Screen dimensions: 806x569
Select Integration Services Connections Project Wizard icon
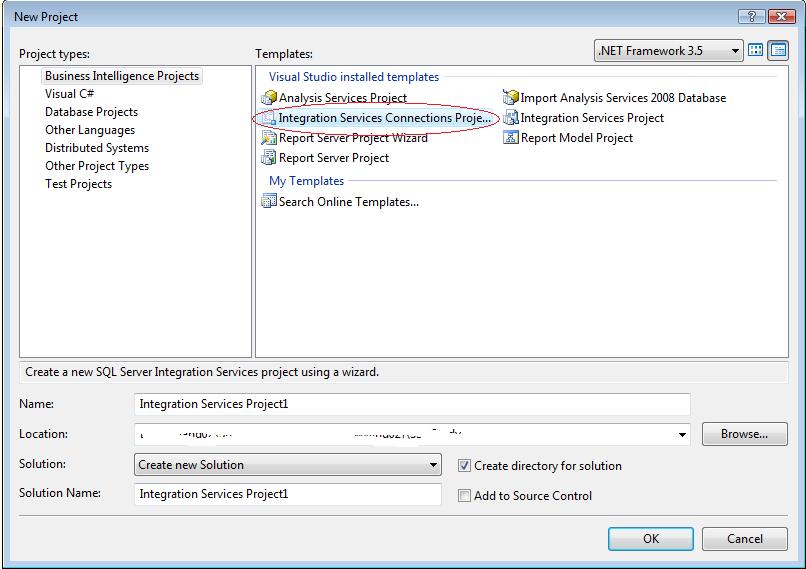[268, 118]
